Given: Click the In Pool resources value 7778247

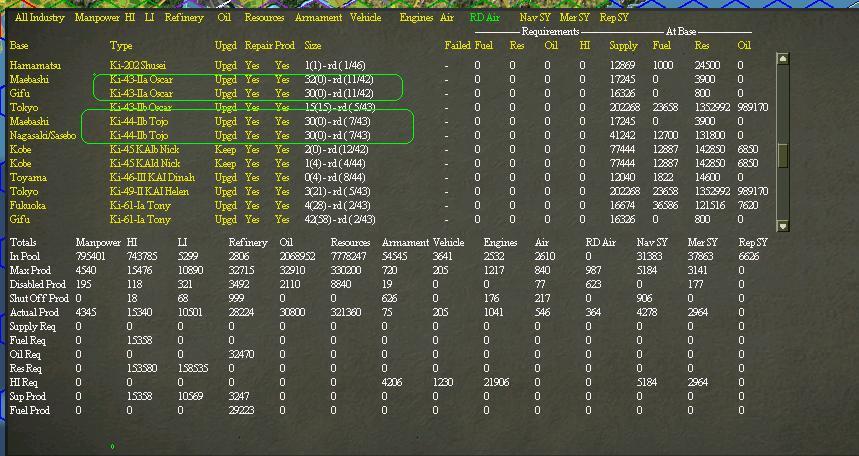Looking at the screenshot, I should point(348,256).
